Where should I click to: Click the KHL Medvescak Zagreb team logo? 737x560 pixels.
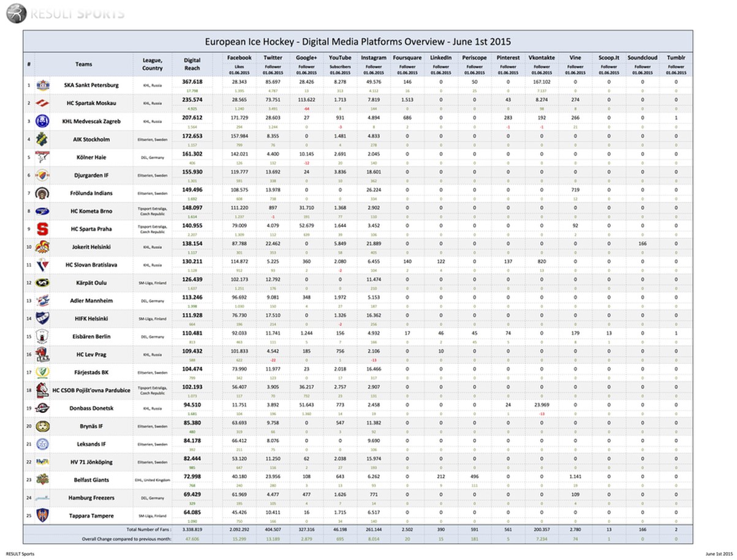tap(42, 121)
